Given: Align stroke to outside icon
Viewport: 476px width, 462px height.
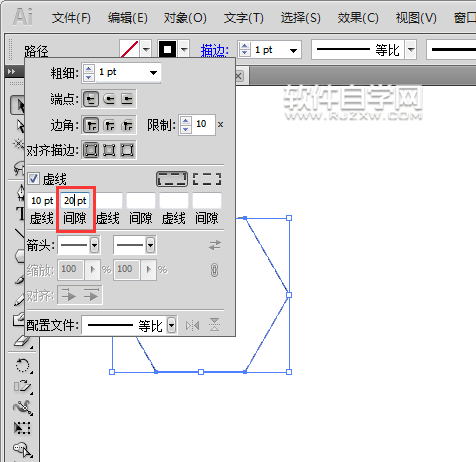Looking at the screenshot, I should (x=127, y=150).
